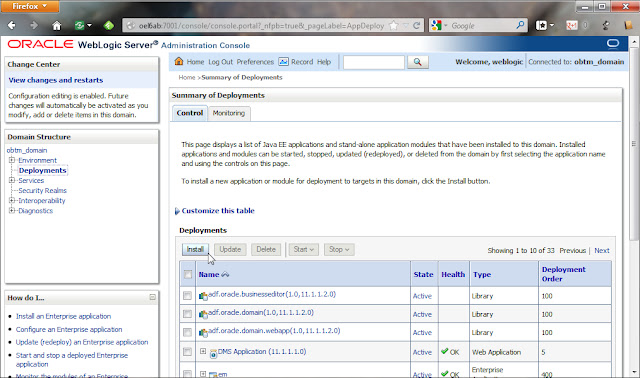Image resolution: width=640 pixels, height=378 pixels.
Task: Check the adf.oracle.domain.webapp row checkbox
Action: point(187,332)
